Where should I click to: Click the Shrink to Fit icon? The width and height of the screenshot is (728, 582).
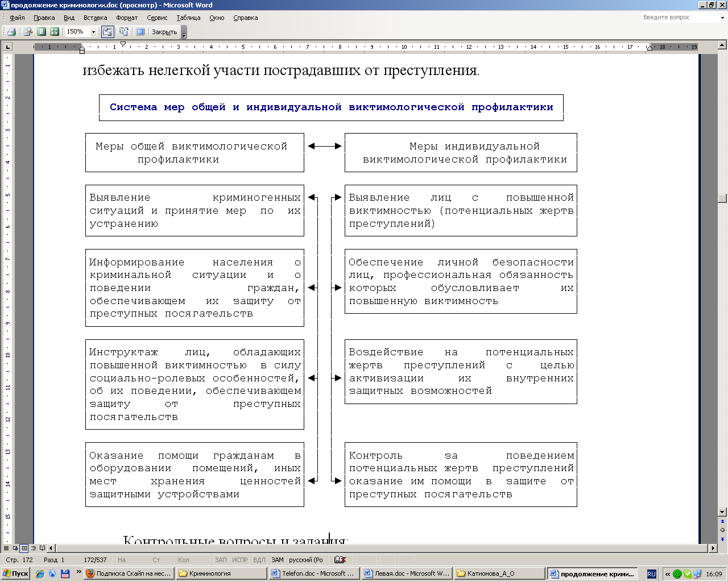123,32
